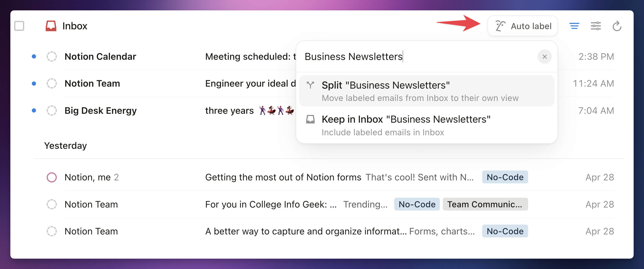Click the No-Code label on Notion forms email
Image resolution: width=644 pixels, height=269 pixels.
coord(505,177)
